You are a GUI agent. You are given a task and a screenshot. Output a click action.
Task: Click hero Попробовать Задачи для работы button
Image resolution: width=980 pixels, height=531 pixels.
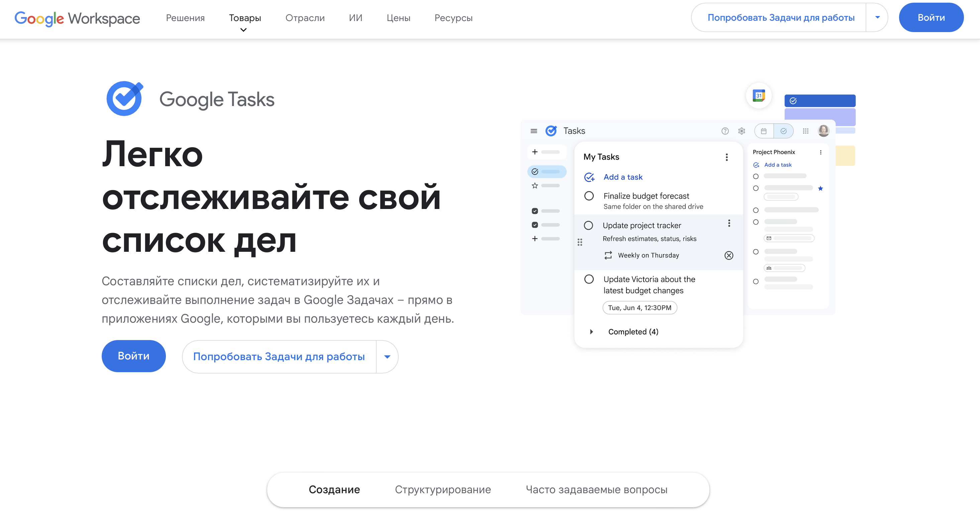279,356
